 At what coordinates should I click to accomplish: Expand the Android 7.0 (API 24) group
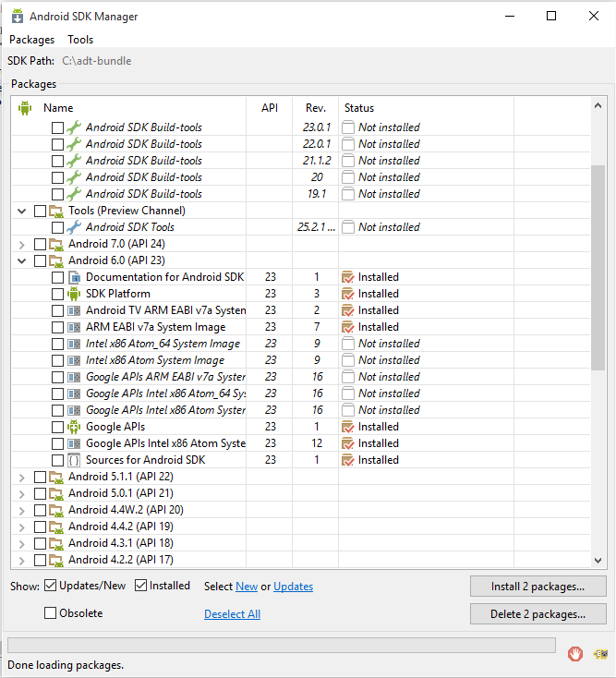pos(21,245)
